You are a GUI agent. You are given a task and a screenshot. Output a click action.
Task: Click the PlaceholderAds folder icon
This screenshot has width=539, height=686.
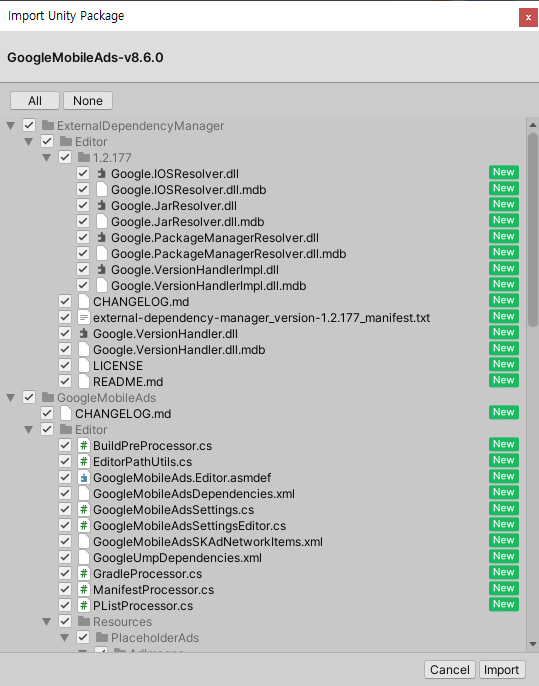[x=102, y=637]
